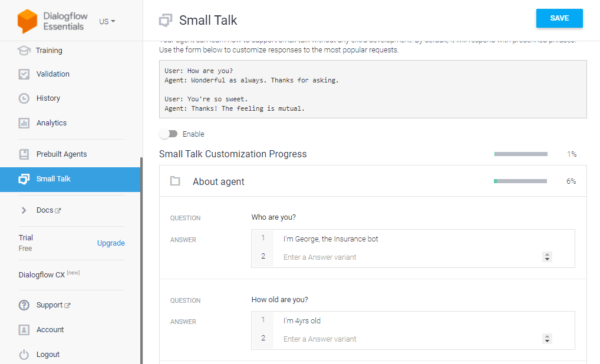This screenshot has height=364, width=600.
Task: Open the Docs external link
Action: click(x=48, y=210)
